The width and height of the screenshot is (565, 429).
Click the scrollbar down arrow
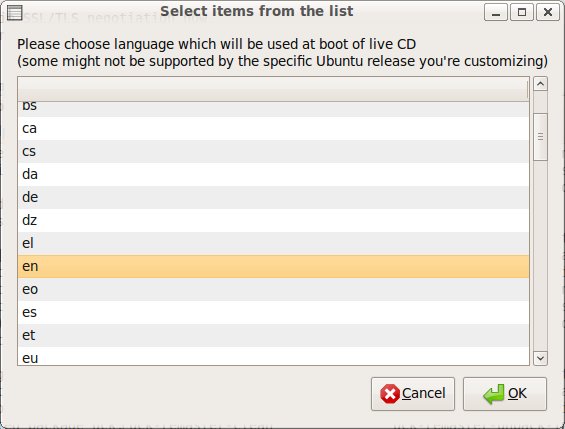(x=540, y=358)
